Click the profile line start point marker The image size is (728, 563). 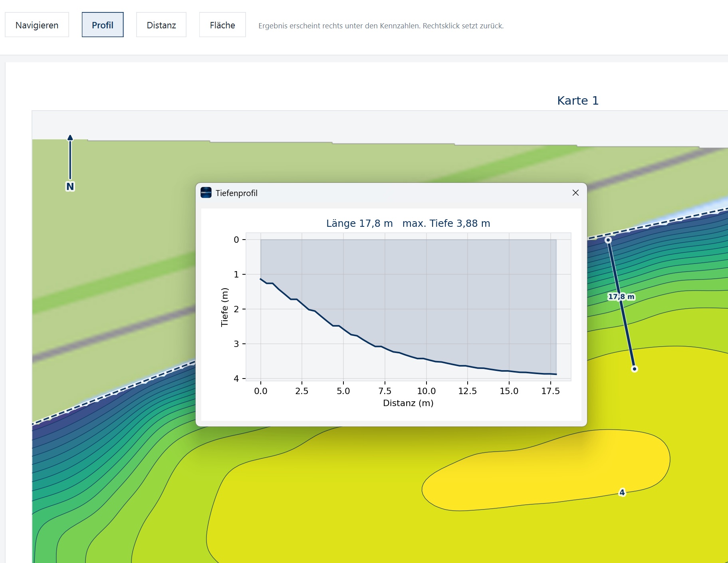point(608,240)
